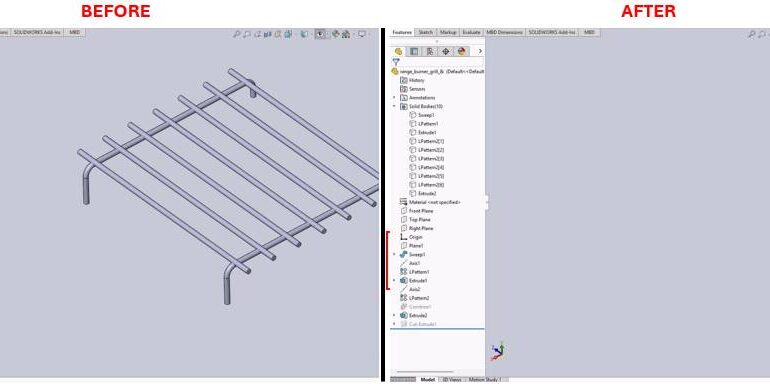Image resolution: width=770 pixels, height=384 pixels.
Task: Select Right Plane in the feature tree
Action: pyautogui.click(x=417, y=228)
